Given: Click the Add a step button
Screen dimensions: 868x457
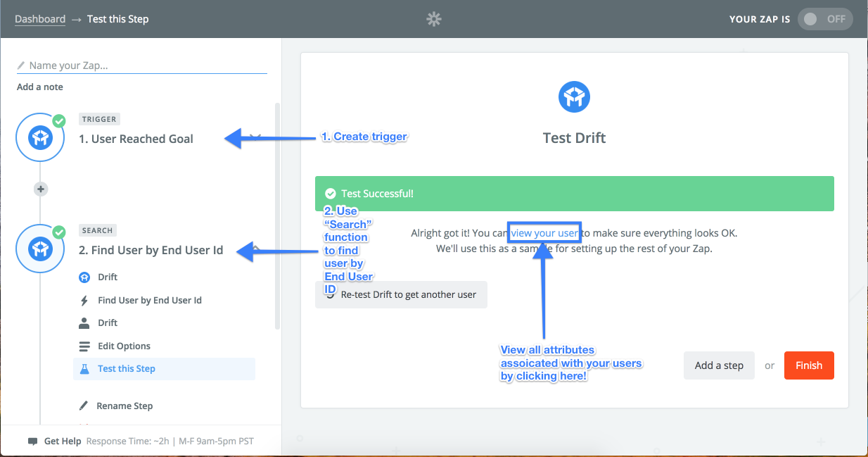Looking at the screenshot, I should point(719,365).
